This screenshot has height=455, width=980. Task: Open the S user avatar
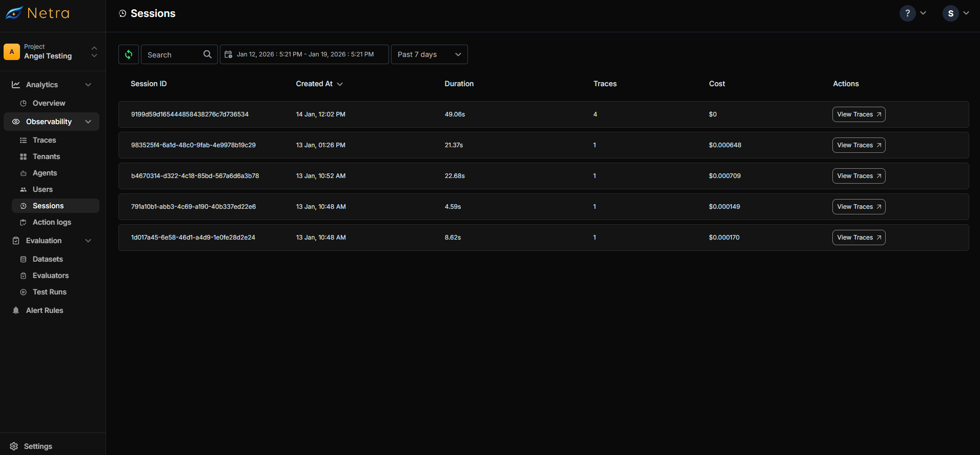click(951, 13)
